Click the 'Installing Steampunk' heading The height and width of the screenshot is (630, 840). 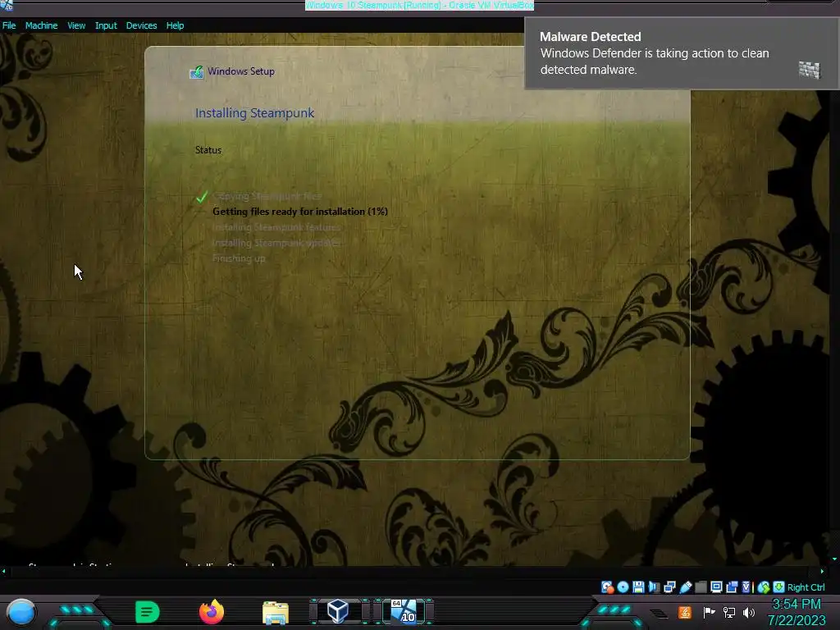[254, 113]
